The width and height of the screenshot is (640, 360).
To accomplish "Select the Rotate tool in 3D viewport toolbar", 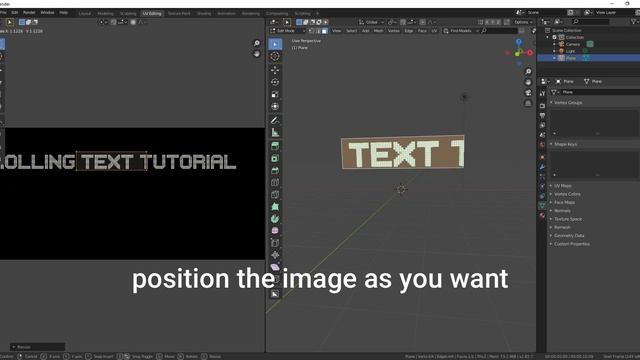I will (275, 82).
